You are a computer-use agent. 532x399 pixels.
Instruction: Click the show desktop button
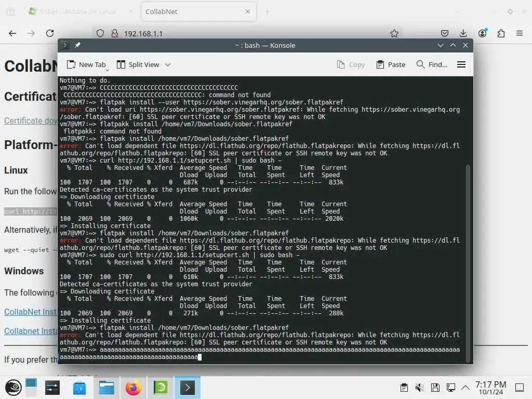point(520,388)
